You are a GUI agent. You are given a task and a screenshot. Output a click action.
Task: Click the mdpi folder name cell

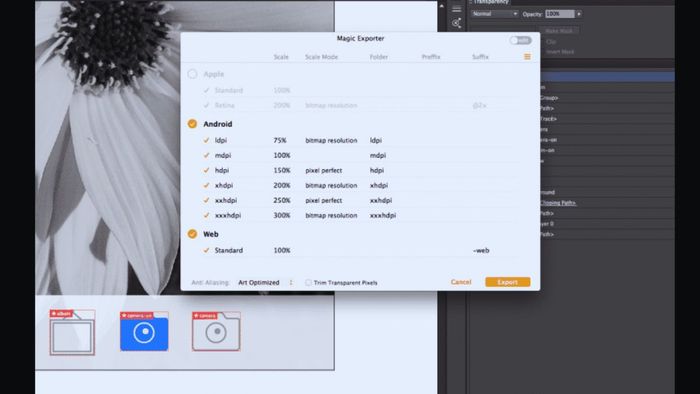click(378, 155)
